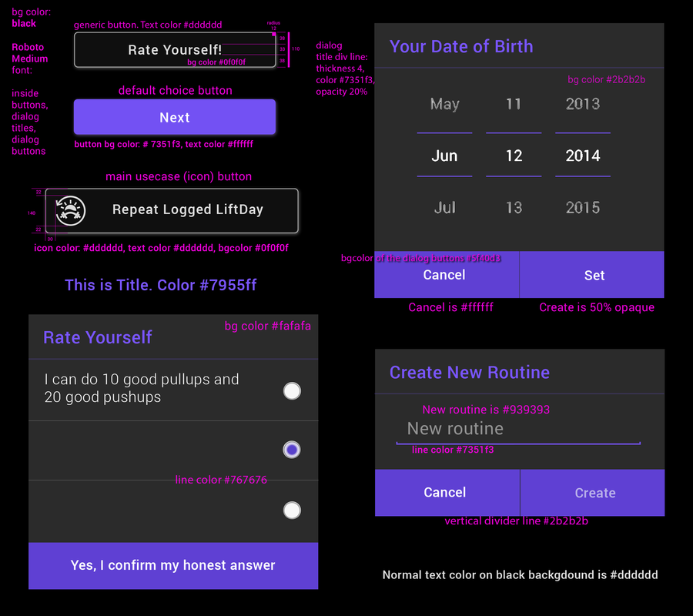Click the lift icon in Repeat Logged LiftDay button
Screen dimensions: 693x616
tap(71, 209)
